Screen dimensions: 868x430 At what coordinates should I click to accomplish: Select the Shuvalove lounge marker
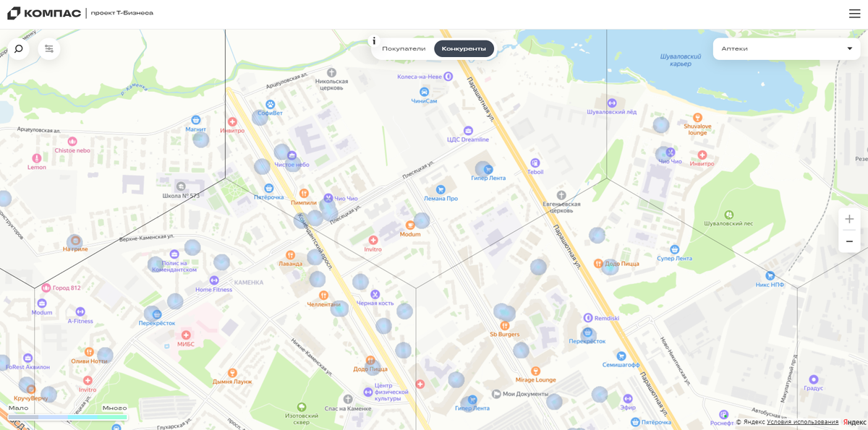(697, 117)
